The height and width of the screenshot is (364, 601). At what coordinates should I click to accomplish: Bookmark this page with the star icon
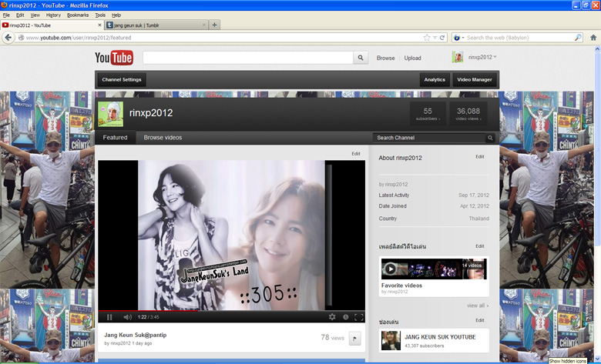coord(427,38)
